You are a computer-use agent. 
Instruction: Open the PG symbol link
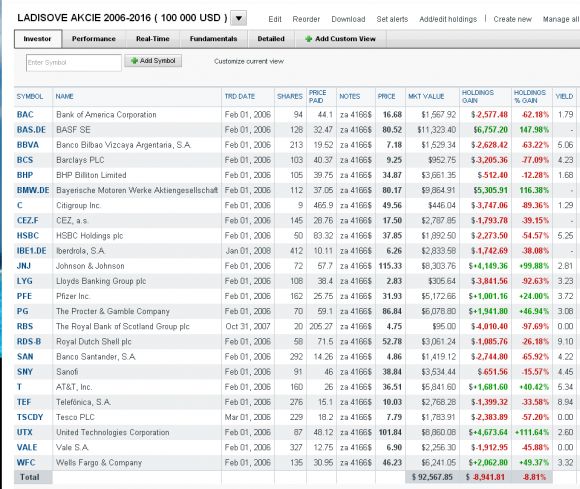click(x=23, y=312)
